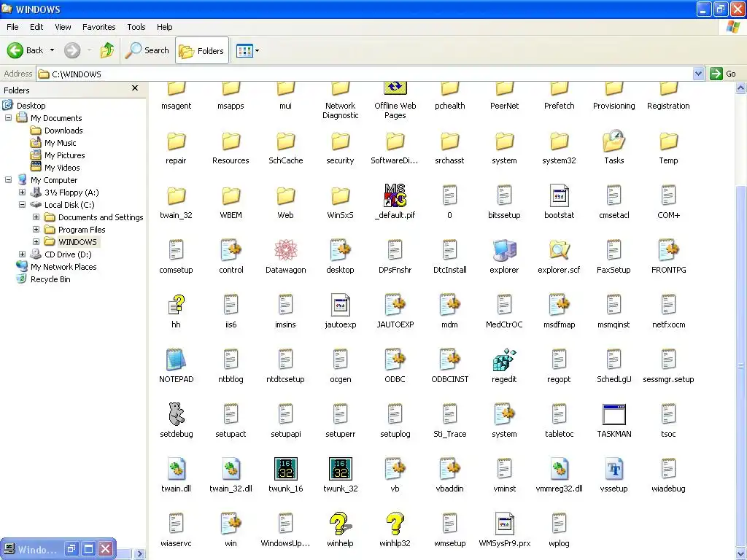The width and height of the screenshot is (747, 560).
Task: Select the jautoexp file icon
Action: (340, 305)
